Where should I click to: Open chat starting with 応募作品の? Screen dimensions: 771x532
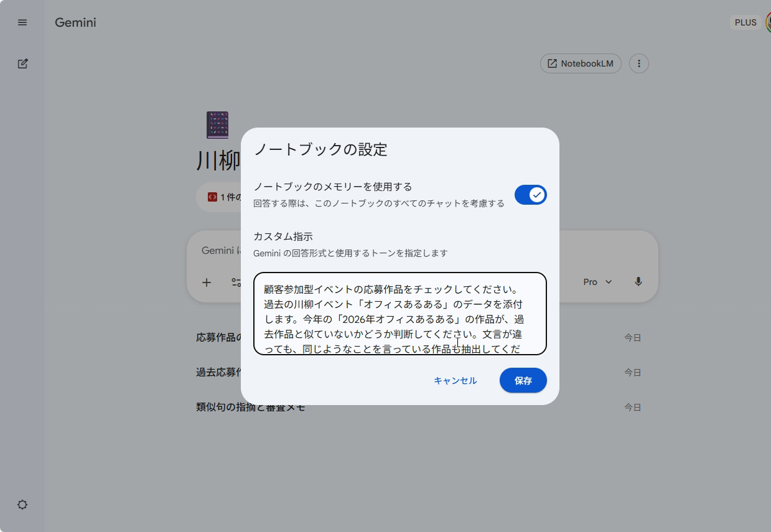(x=218, y=337)
